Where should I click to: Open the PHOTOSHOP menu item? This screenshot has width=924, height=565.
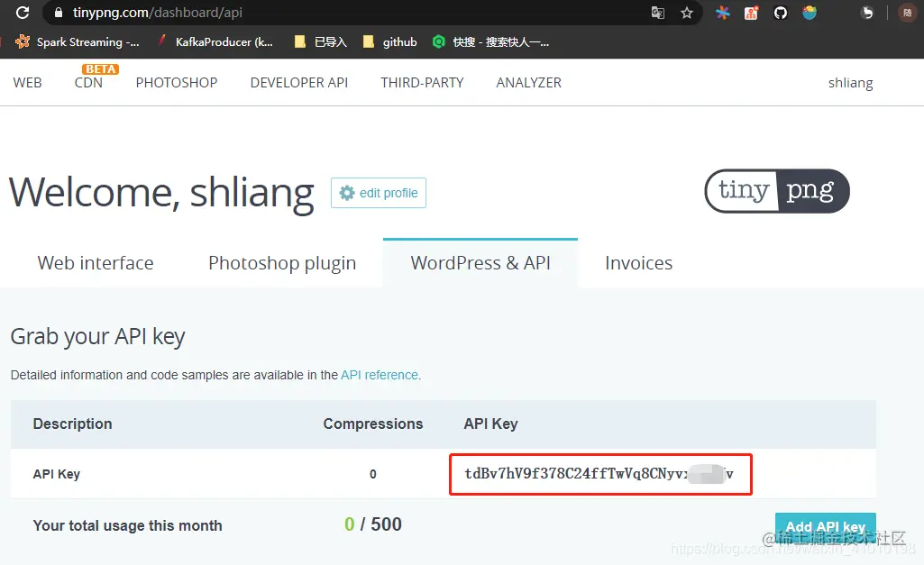(177, 82)
